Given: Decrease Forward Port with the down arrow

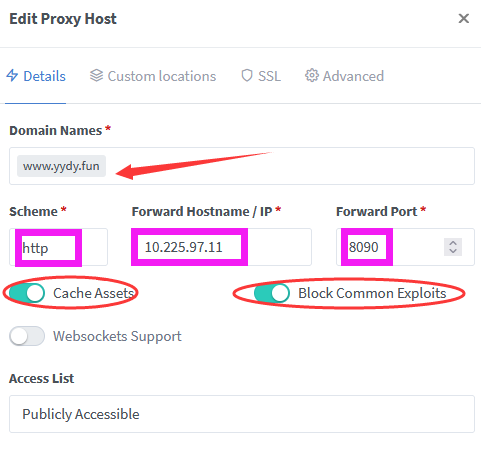Looking at the screenshot, I should coord(453,251).
